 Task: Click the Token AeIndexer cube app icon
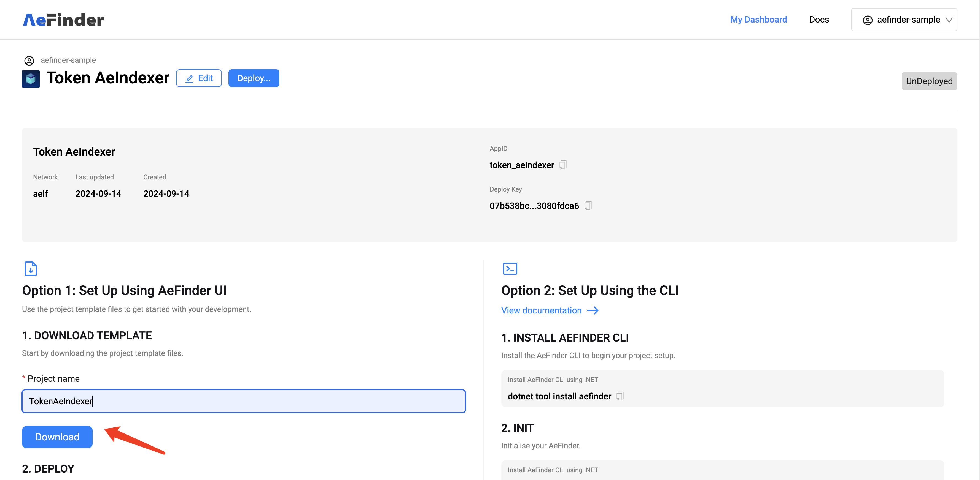[31, 79]
